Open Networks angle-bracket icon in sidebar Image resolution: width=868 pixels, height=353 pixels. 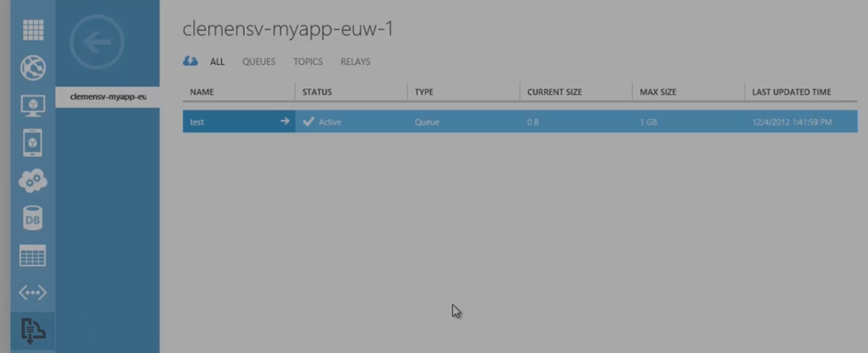click(x=33, y=293)
